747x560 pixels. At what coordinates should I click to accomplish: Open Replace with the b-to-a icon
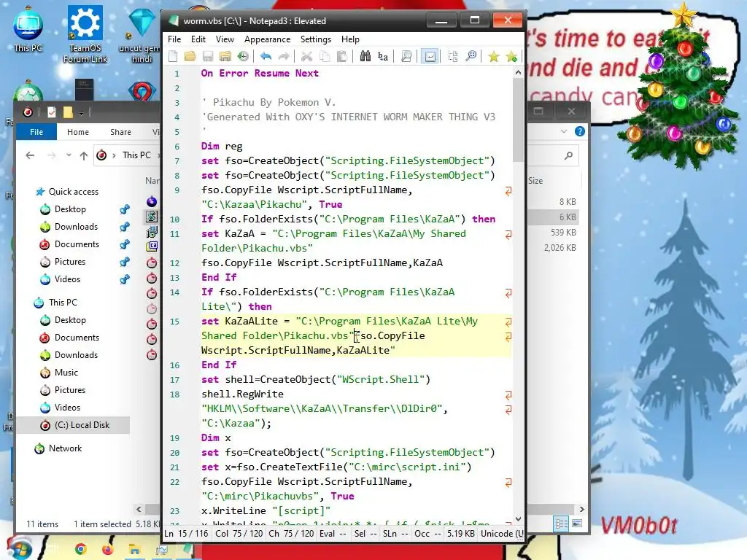click(x=382, y=57)
